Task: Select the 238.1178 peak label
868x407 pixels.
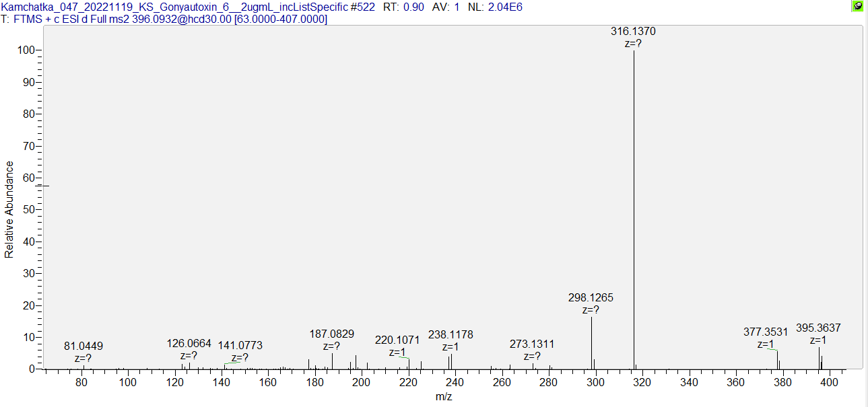Action: tap(450, 334)
